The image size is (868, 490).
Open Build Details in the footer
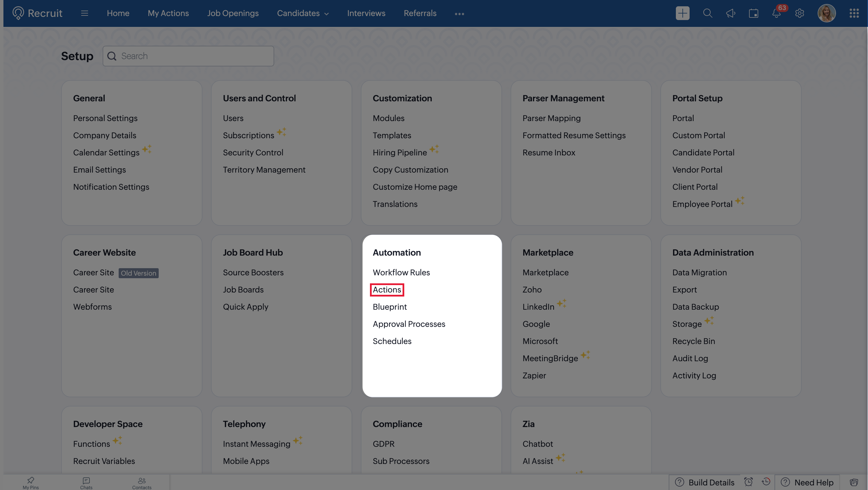coord(705,482)
